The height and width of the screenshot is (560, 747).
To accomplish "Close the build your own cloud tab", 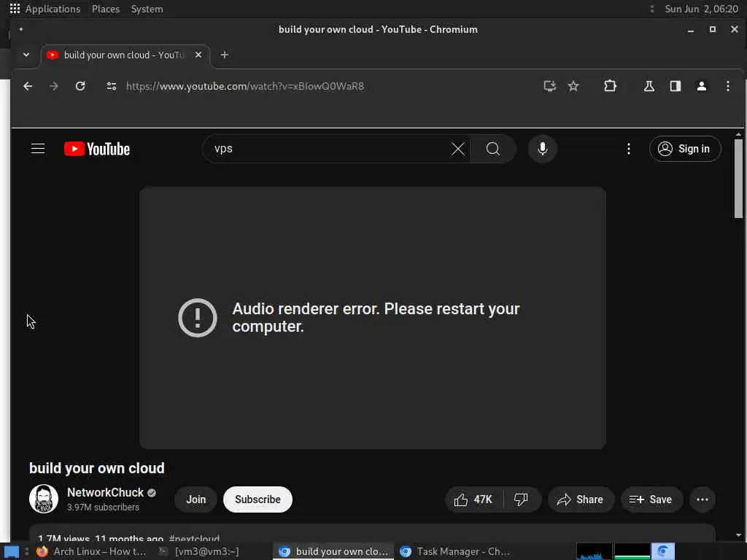I will [x=198, y=55].
